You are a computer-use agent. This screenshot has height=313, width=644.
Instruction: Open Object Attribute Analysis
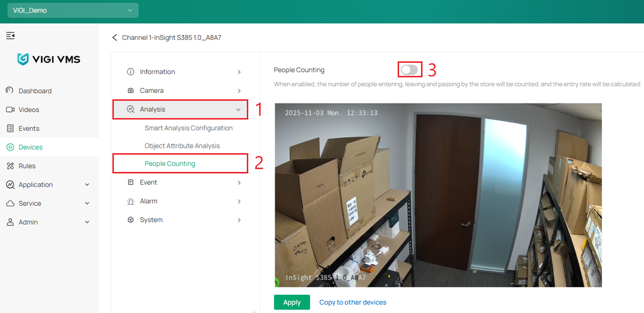pos(182,146)
